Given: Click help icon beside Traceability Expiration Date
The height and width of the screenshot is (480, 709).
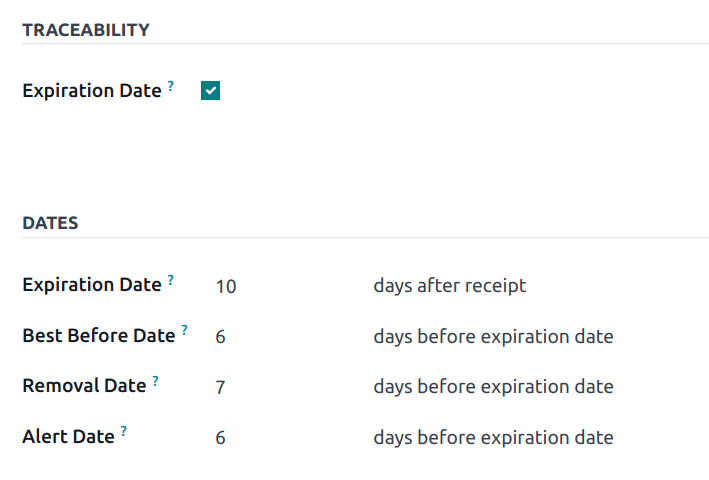Looking at the screenshot, I should click(x=171, y=86).
